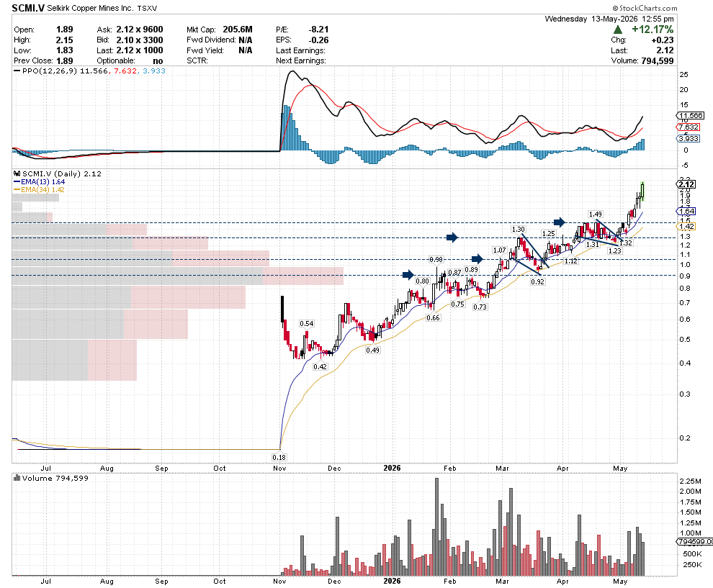
Task: Click the 1.25 price label
Action: pos(548,234)
